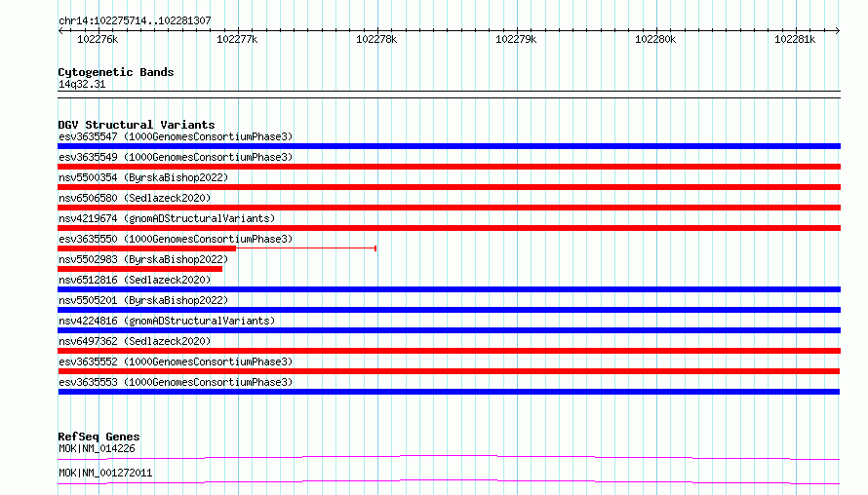This screenshot has height=495, width=868.
Task: Click the blue bar for nsv6512816
Action: tap(449, 289)
